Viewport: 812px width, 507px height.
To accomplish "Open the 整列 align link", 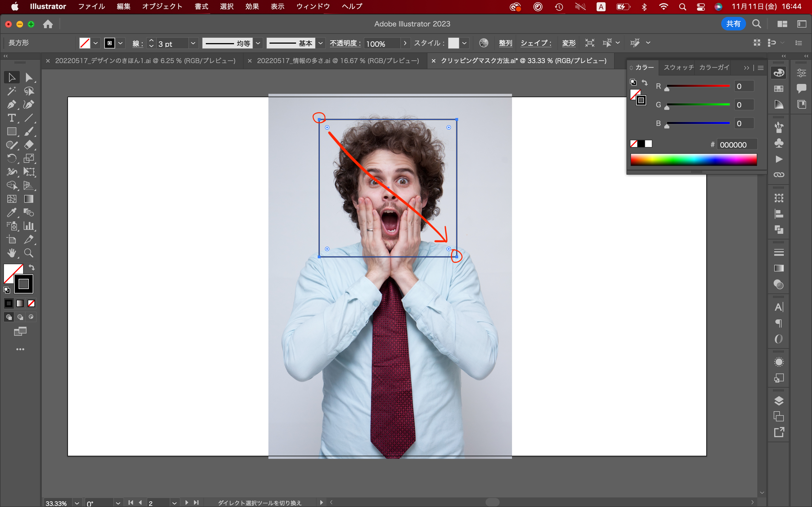I will (x=505, y=43).
